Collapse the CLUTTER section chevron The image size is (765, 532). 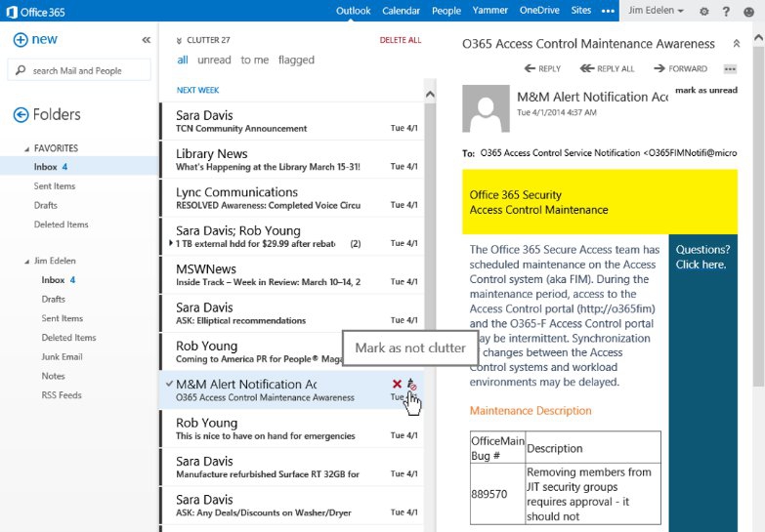click(x=179, y=40)
